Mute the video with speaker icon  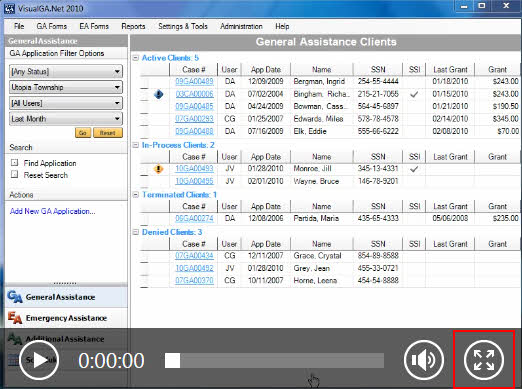(424, 360)
